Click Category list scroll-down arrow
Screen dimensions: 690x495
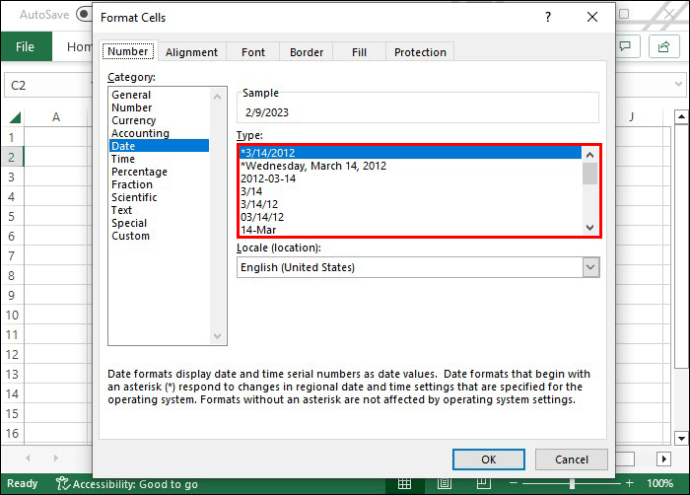(219, 337)
